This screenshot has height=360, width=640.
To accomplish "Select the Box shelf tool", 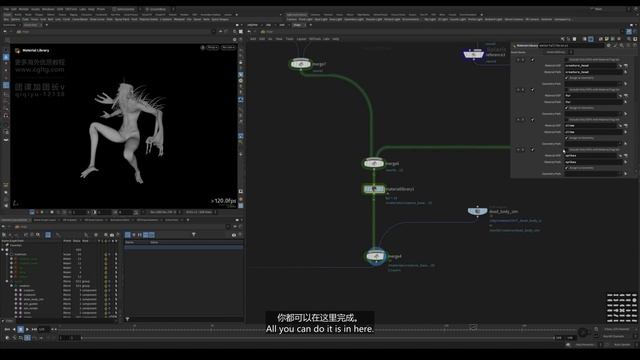I will 6,19.
